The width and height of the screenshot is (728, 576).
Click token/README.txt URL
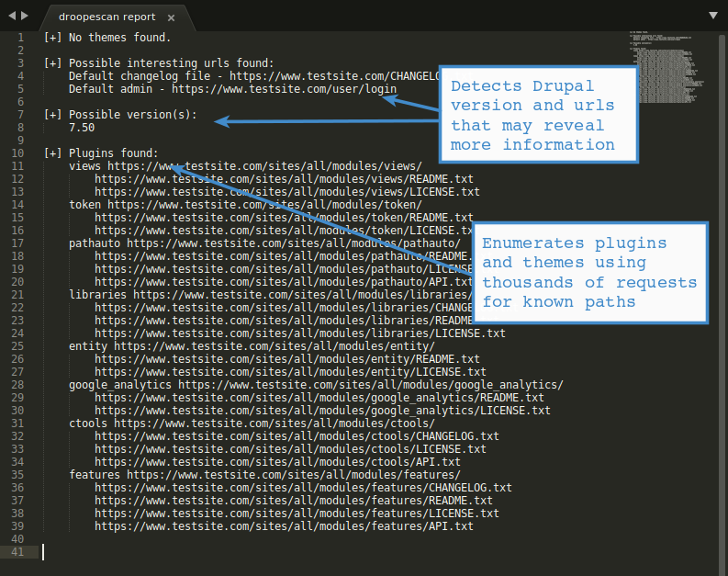pyautogui.click(x=285, y=218)
